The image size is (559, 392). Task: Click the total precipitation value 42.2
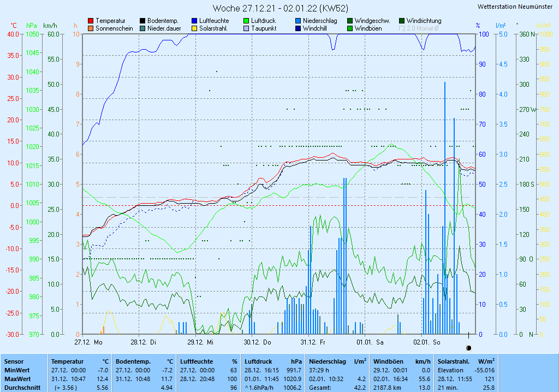coord(360,388)
